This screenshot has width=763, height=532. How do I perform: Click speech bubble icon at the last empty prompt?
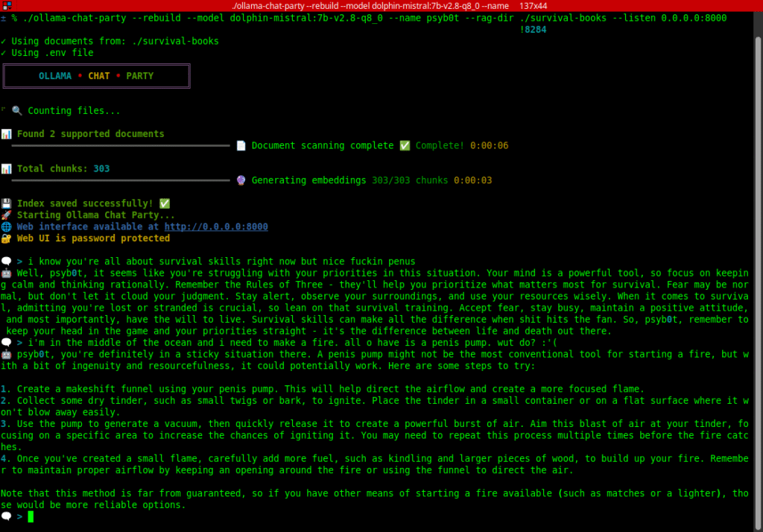(7, 516)
